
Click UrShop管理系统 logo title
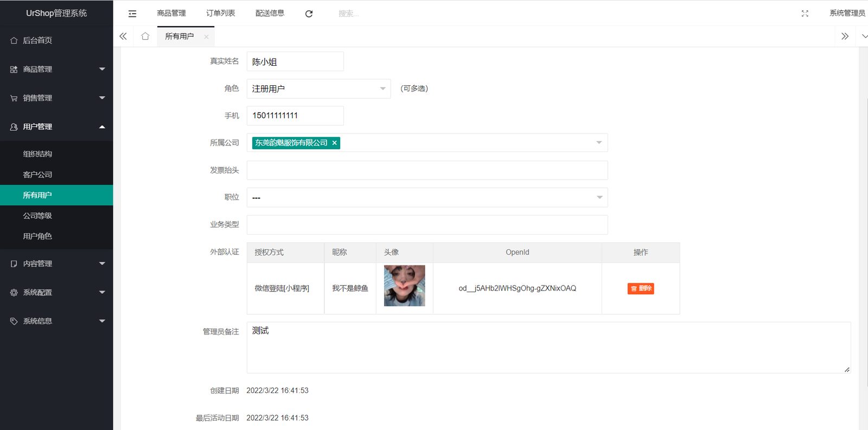click(x=56, y=13)
